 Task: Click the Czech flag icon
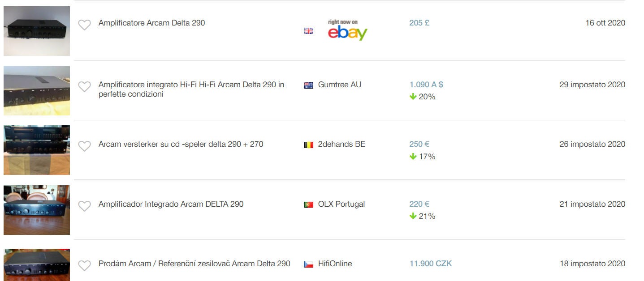tap(309, 264)
